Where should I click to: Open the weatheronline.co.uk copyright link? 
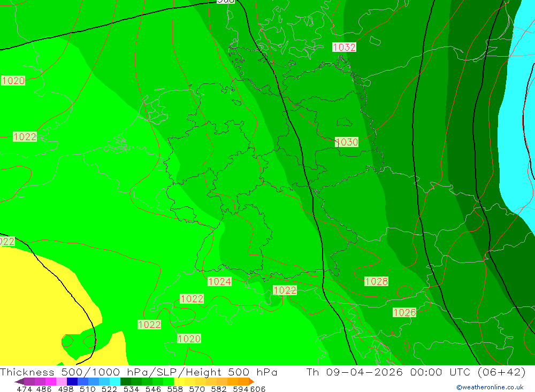(x=490, y=387)
